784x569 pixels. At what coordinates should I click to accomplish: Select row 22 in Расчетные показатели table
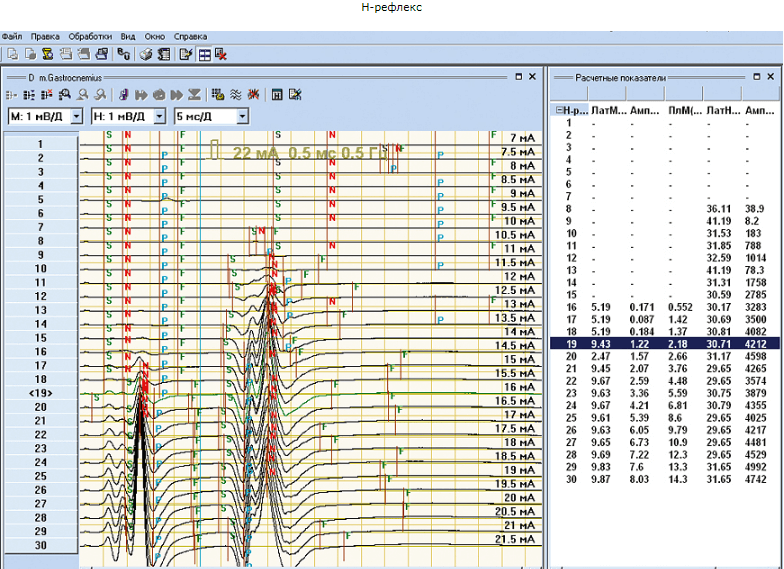(x=665, y=381)
